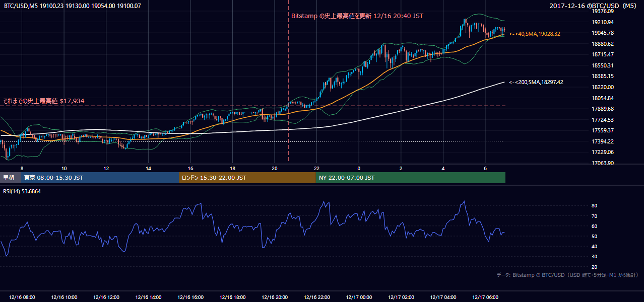This screenshot has height=302, width=644.
Task: Click the RSI scale value 80
Action: (595, 206)
